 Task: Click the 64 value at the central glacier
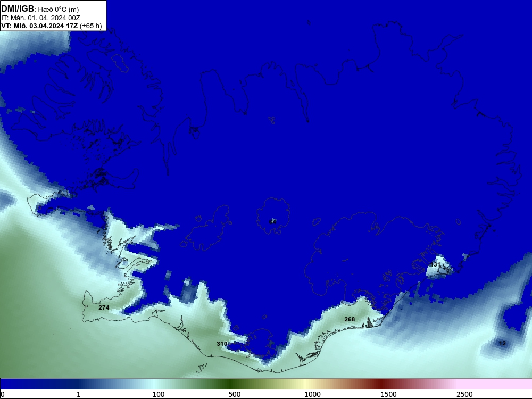(x=272, y=222)
